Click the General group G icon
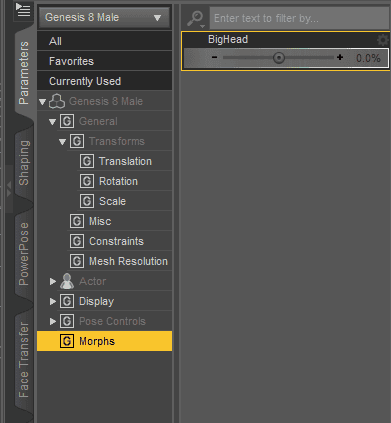Viewport: 391px width, 423px height. tap(67, 121)
